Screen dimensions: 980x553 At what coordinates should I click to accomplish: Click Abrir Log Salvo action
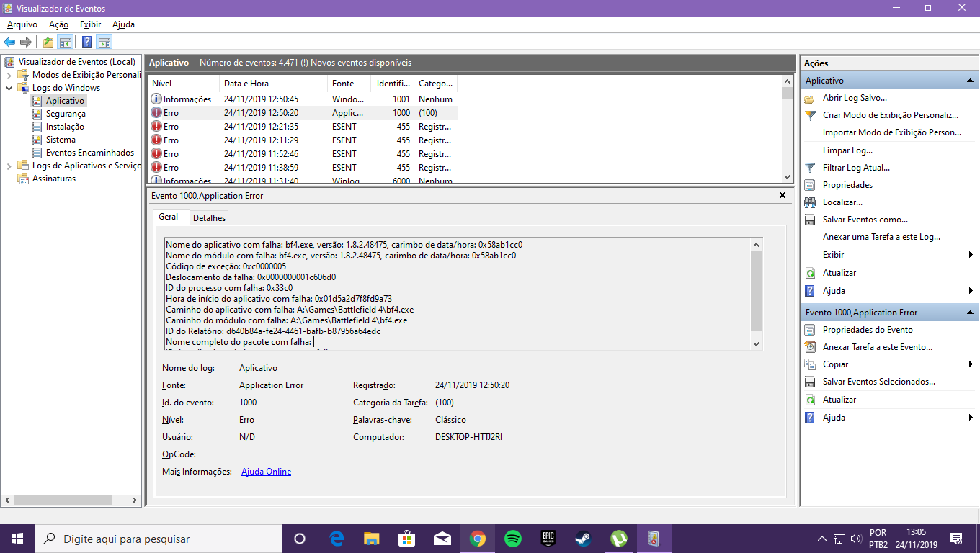pos(855,98)
